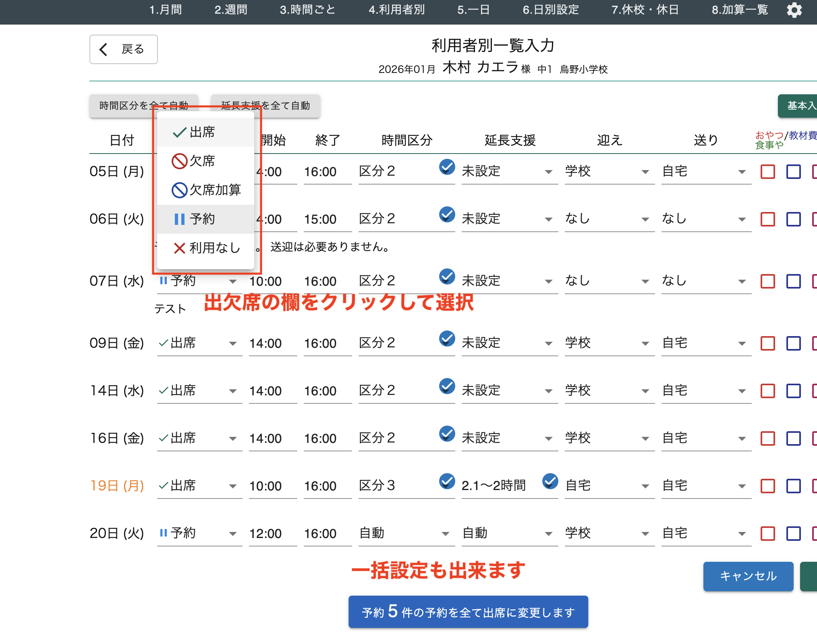
Task: Click blue check badge on 05日 時間区分
Action: pos(447,166)
